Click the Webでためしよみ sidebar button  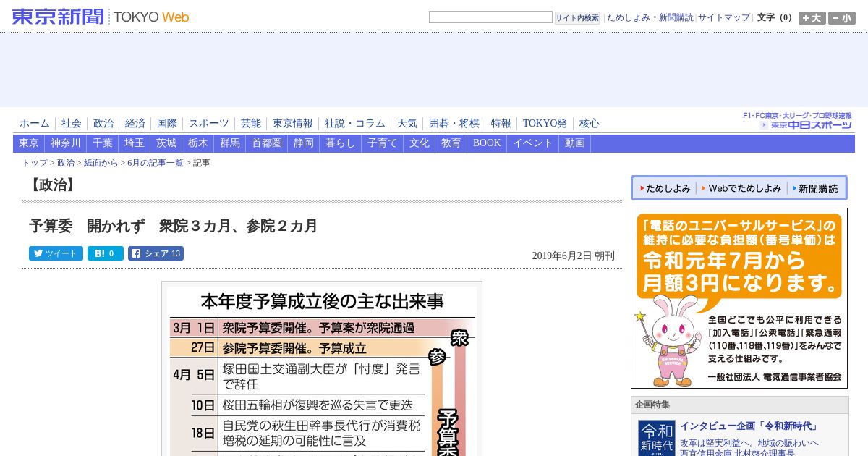click(741, 188)
